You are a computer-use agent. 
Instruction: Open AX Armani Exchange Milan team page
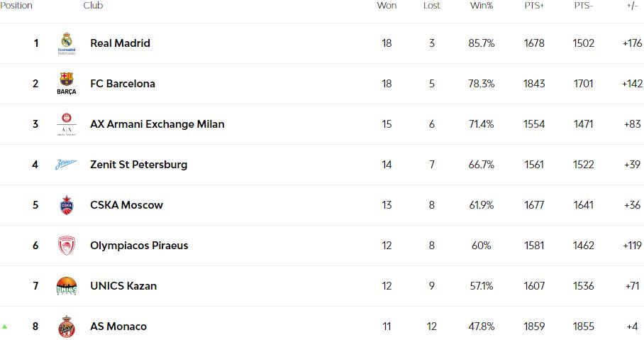pyautogui.click(x=157, y=124)
